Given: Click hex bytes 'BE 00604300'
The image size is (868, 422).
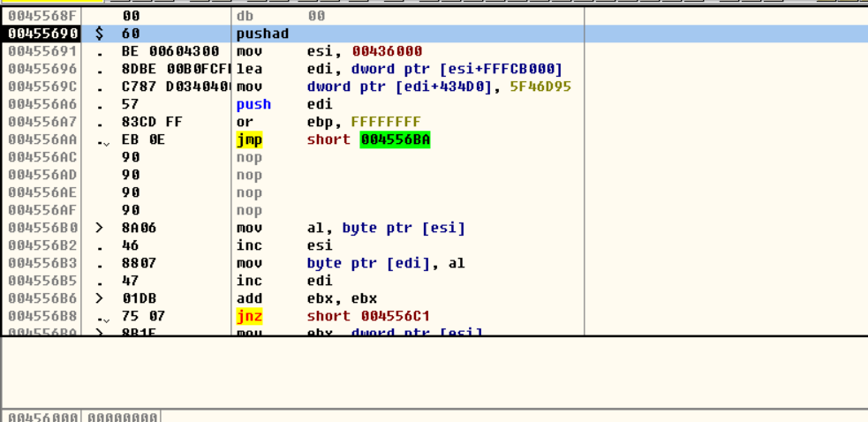Looking at the screenshot, I should click(x=170, y=51).
